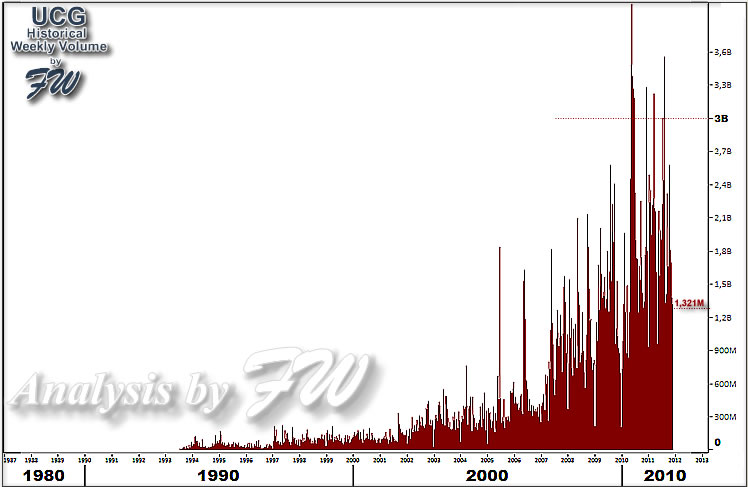Image resolution: width=748 pixels, height=487 pixels.
Task: Click the 2010 decade label
Action: coord(665,476)
